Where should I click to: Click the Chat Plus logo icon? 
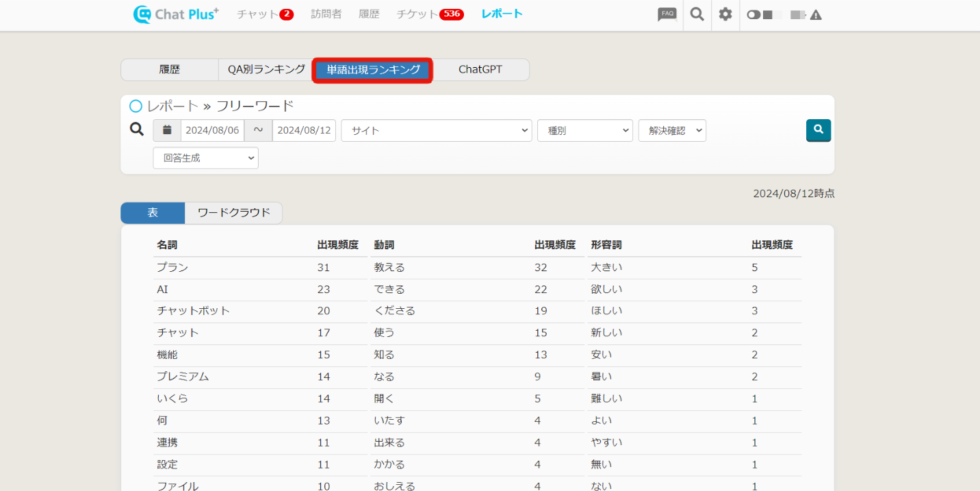coord(142,14)
